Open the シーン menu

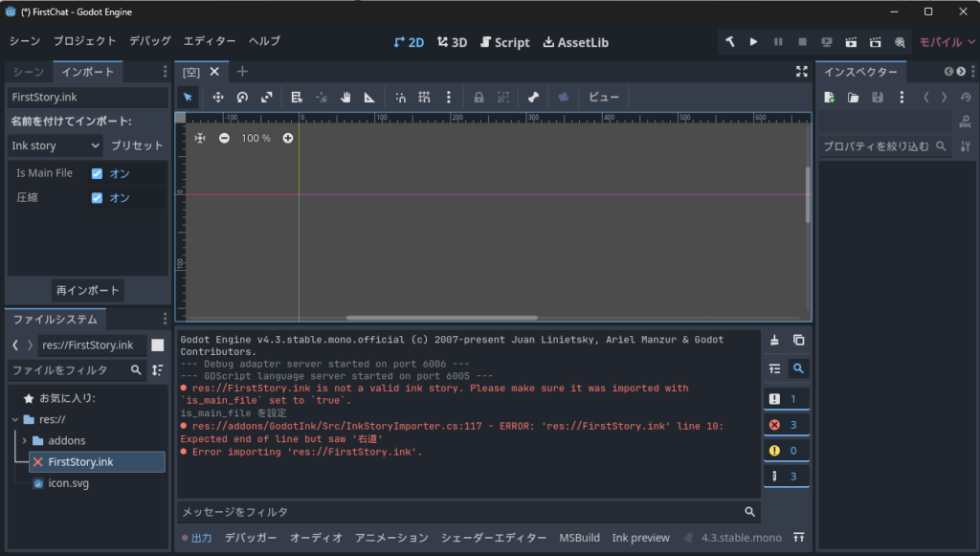(x=25, y=41)
